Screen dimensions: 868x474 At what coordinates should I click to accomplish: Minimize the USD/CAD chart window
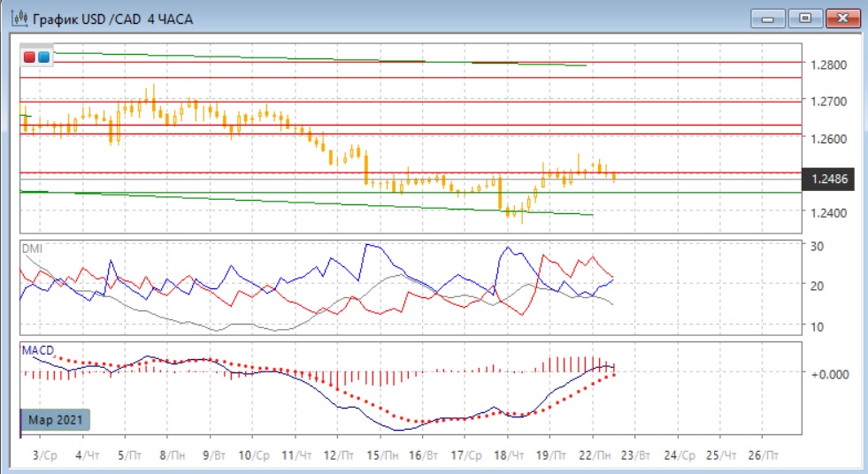(767, 18)
